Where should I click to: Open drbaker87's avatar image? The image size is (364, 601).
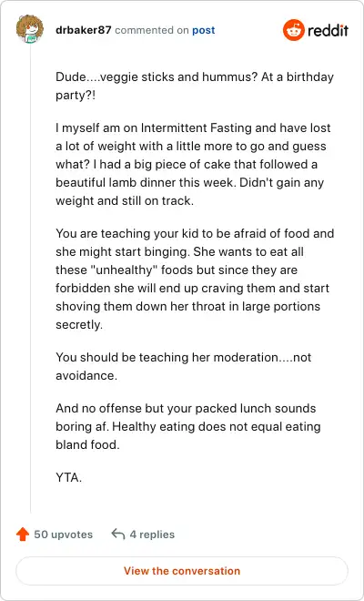29,29
